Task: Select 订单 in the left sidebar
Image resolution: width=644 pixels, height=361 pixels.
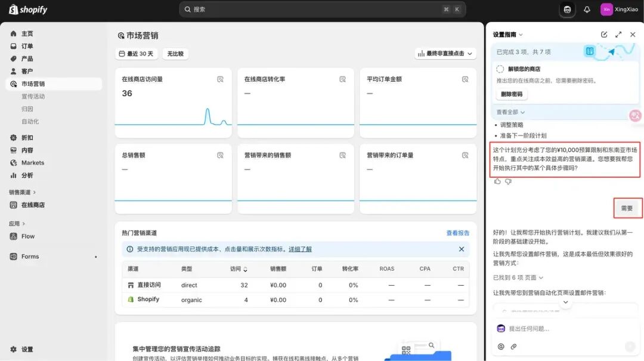Action: coord(27,46)
